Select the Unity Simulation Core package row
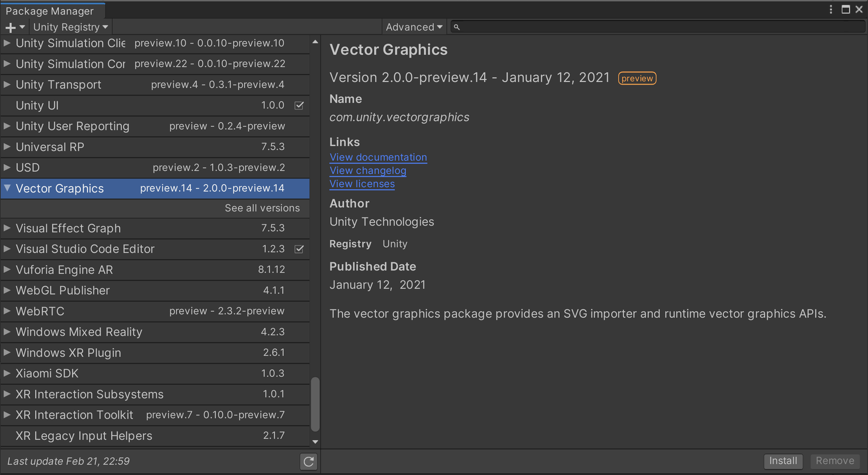This screenshot has width=868, height=475. (155, 64)
